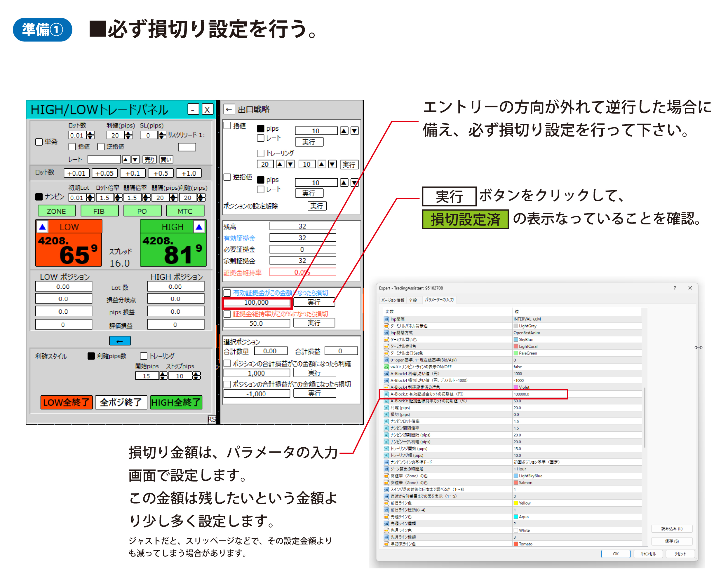Switch to the バージョン情報 tab
Image resolution: width=728 pixels, height=583 pixels.
click(392, 300)
